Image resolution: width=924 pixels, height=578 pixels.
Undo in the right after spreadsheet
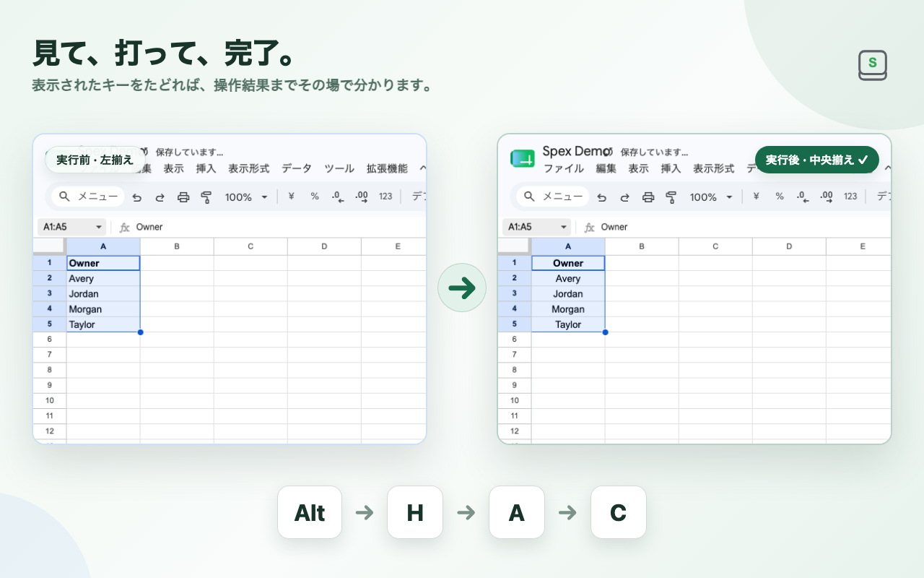pos(602,197)
